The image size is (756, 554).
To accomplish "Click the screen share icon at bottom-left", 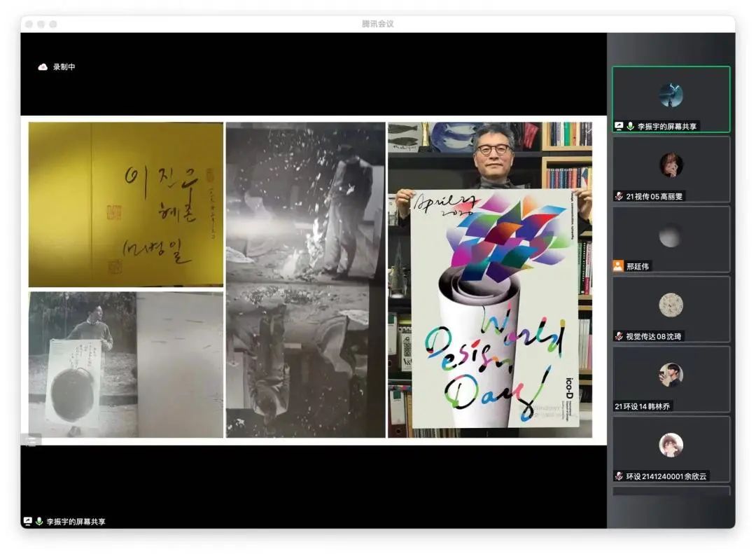I will [x=27, y=521].
